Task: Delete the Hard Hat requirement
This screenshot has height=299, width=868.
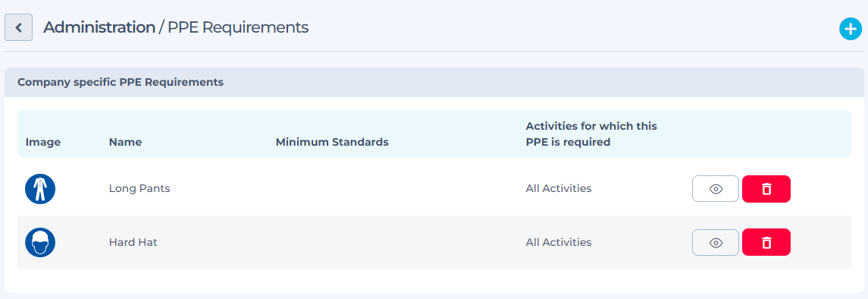Action: coord(766,243)
